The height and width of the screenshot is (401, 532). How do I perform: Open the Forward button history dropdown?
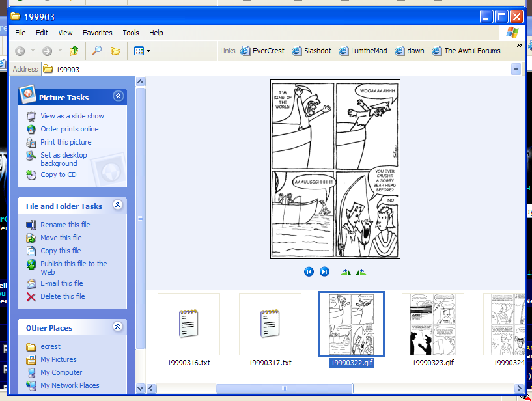coord(60,51)
